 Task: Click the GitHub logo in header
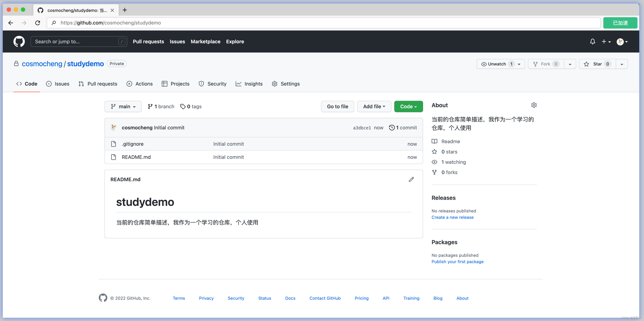[19, 41]
